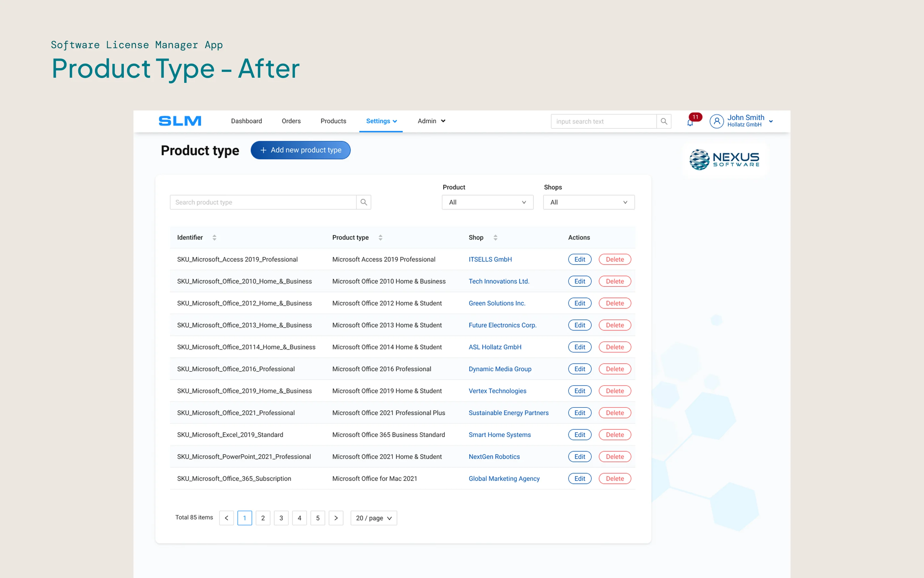924x578 pixels.
Task: Go to page 5 of results
Action: [318, 518]
